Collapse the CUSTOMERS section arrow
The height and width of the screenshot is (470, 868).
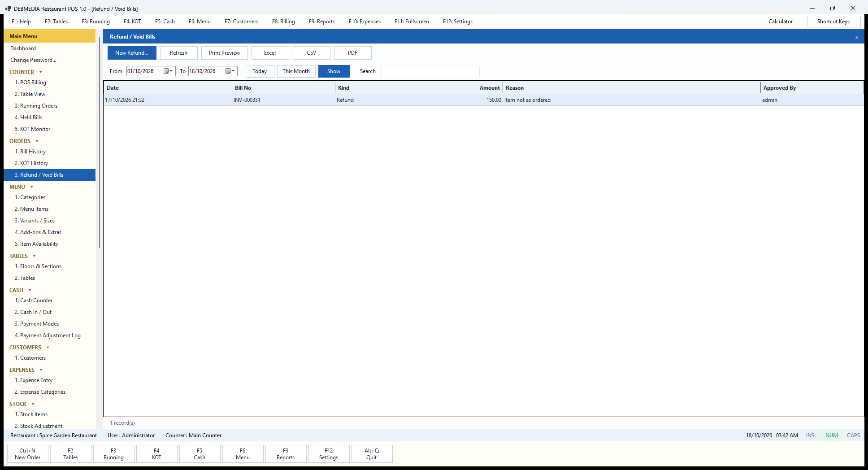click(48, 348)
